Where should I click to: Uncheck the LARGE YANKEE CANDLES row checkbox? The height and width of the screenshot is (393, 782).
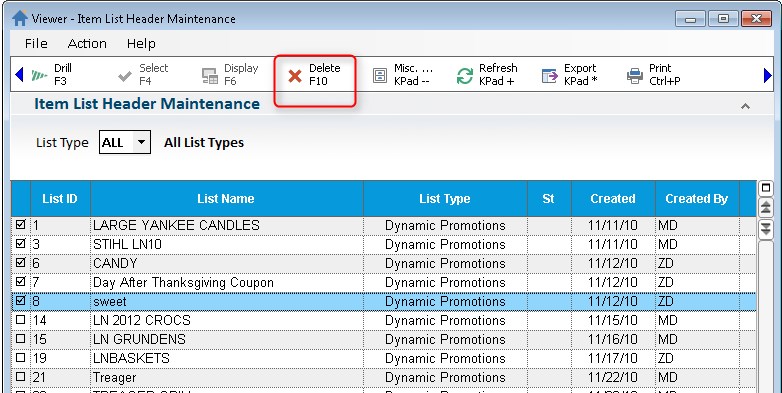pos(20,225)
